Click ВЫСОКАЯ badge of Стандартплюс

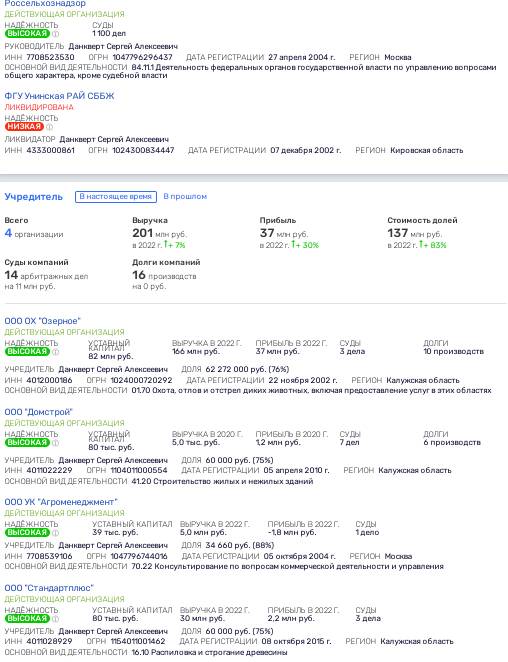pos(27,619)
